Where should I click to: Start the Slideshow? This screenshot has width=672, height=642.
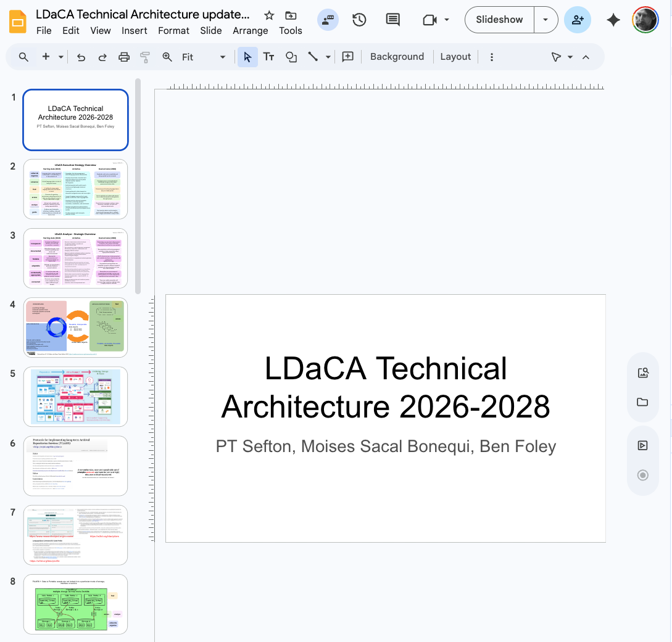pos(499,20)
